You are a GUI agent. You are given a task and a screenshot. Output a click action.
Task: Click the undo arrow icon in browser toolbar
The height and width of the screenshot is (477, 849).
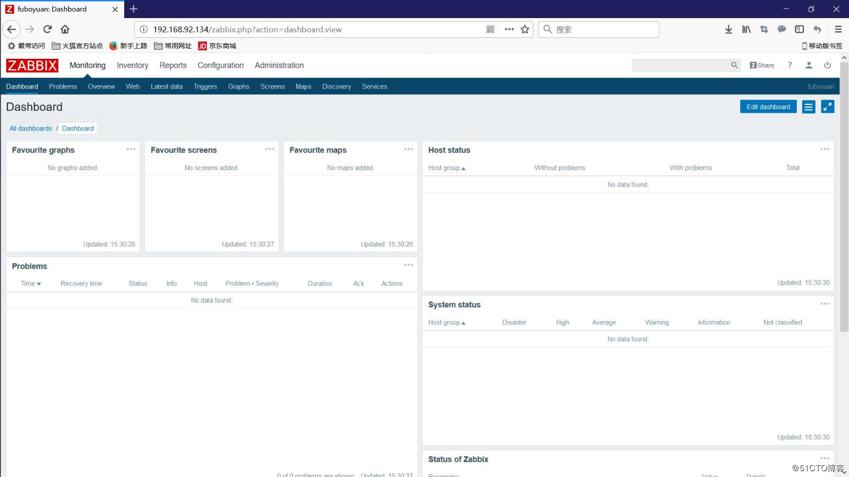(x=817, y=29)
